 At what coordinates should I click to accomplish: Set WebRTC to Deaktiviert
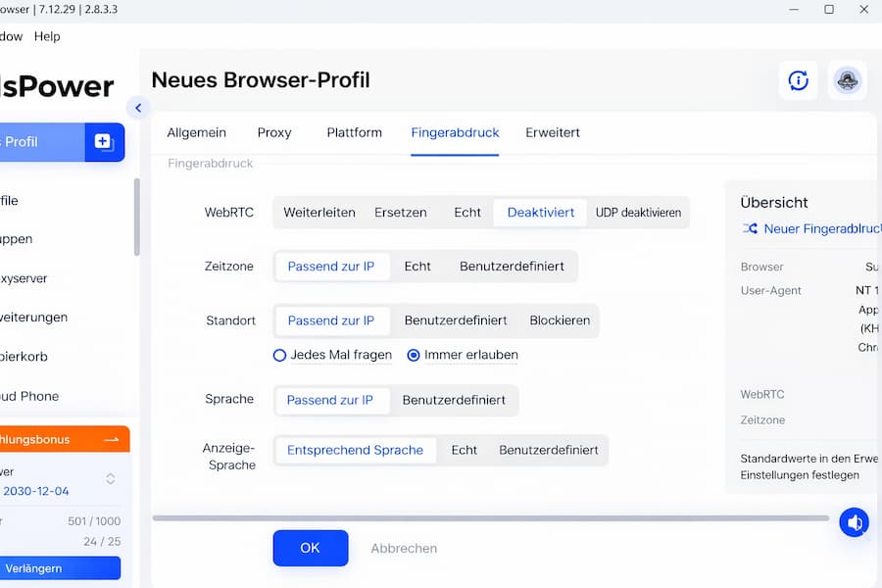click(x=540, y=213)
